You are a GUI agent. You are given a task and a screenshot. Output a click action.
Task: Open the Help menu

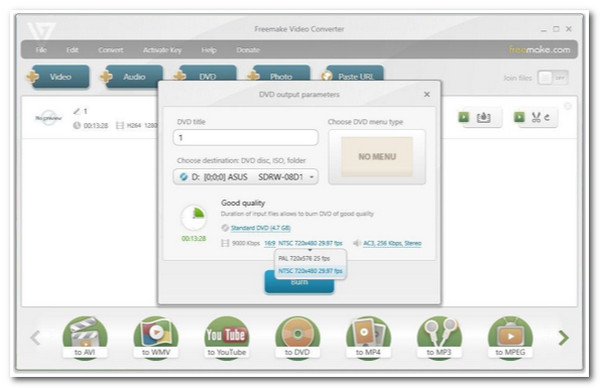(209, 50)
